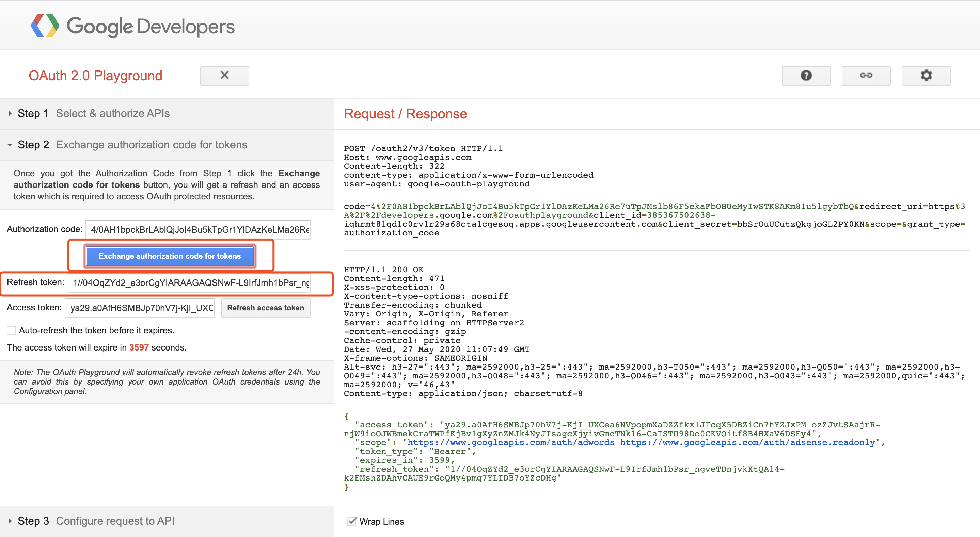The width and height of the screenshot is (980, 537).
Task: Open the OAuth configuration settings gear
Action: (x=926, y=76)
